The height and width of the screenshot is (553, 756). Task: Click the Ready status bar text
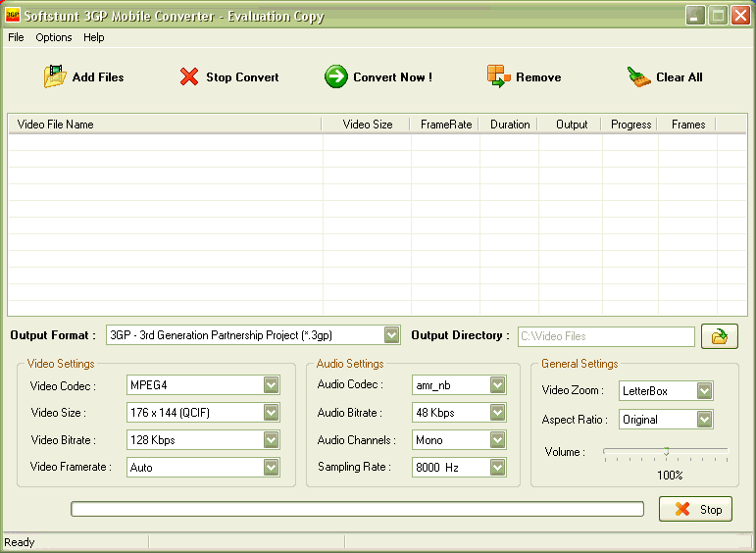20,542
